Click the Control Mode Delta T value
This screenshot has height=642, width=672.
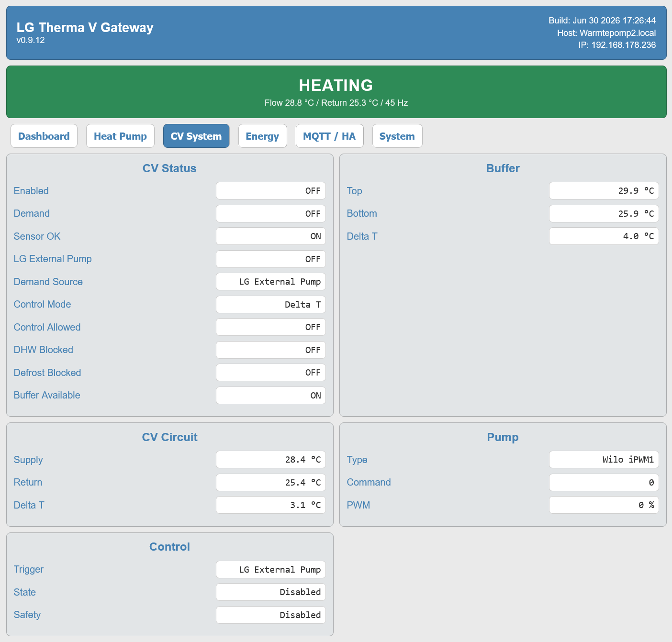[271, 304]
